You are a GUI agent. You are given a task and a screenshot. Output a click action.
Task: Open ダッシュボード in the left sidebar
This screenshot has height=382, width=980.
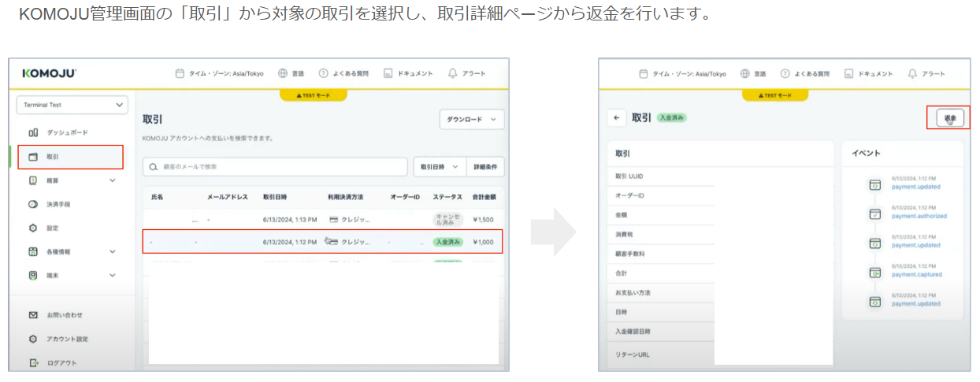67,132
